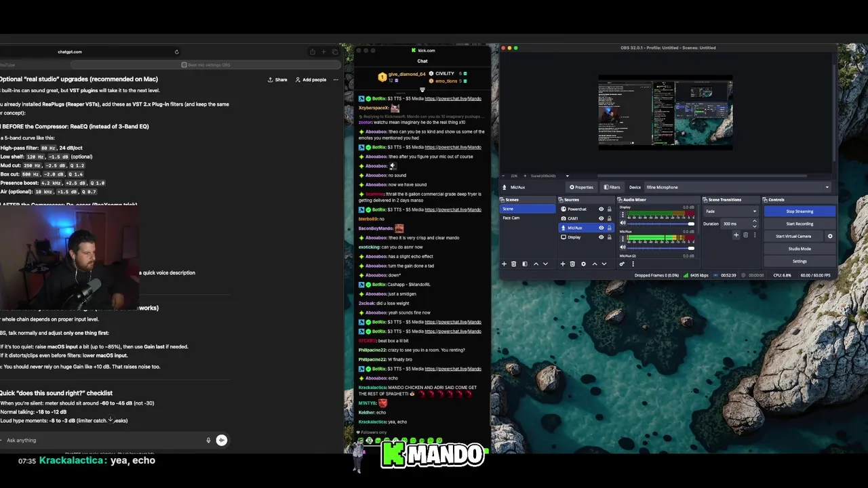Zoom out preview with minus button
The width and height of the screenshot is (868, 488).
[503, 176]
